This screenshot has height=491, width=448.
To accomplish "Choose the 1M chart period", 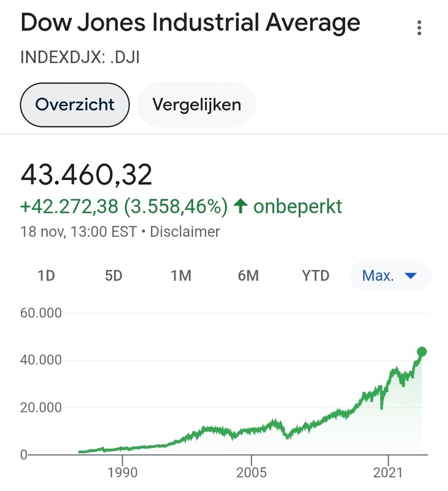I will point(181,276).
